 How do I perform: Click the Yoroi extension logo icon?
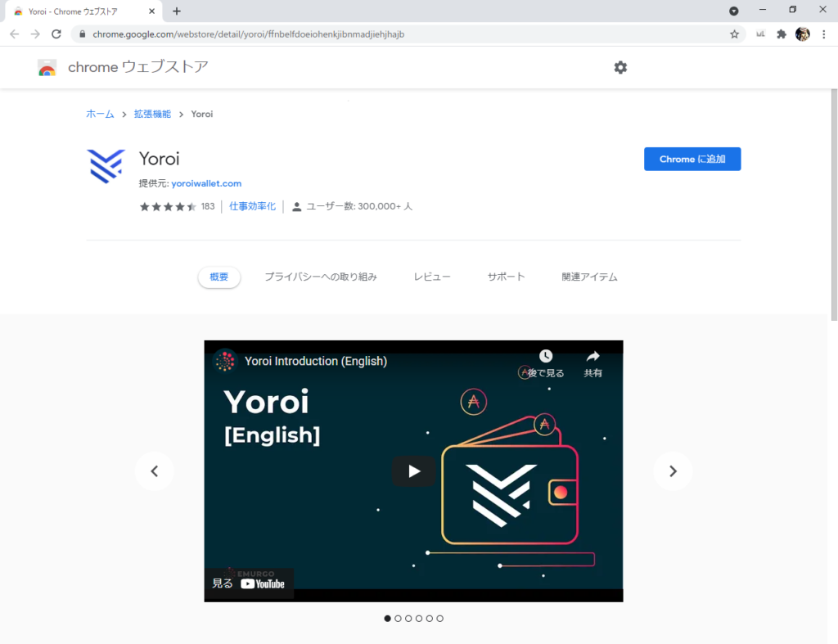106,166
